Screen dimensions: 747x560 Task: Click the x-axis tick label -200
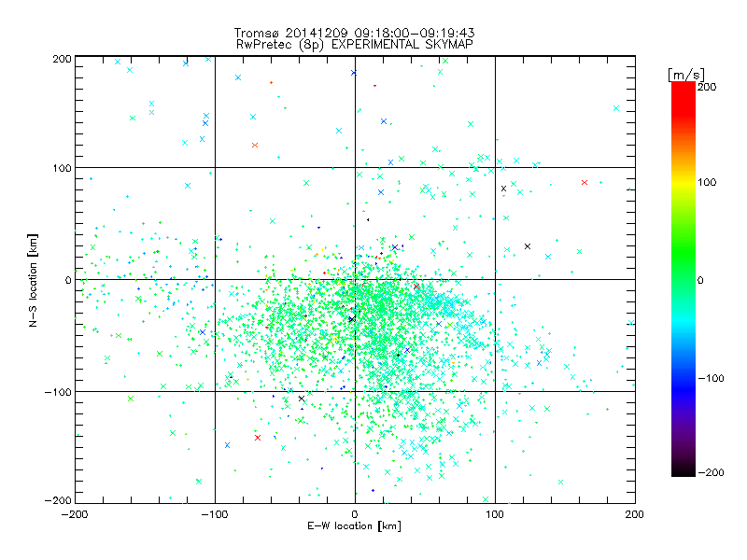coord(75,514)
